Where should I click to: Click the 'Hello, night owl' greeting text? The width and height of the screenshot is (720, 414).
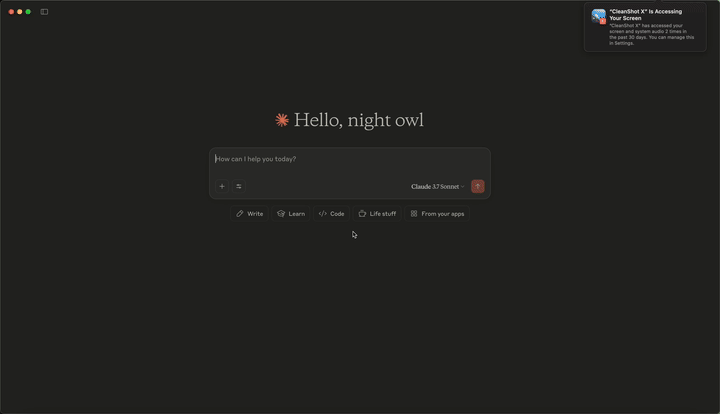click(x=359, y=120)
